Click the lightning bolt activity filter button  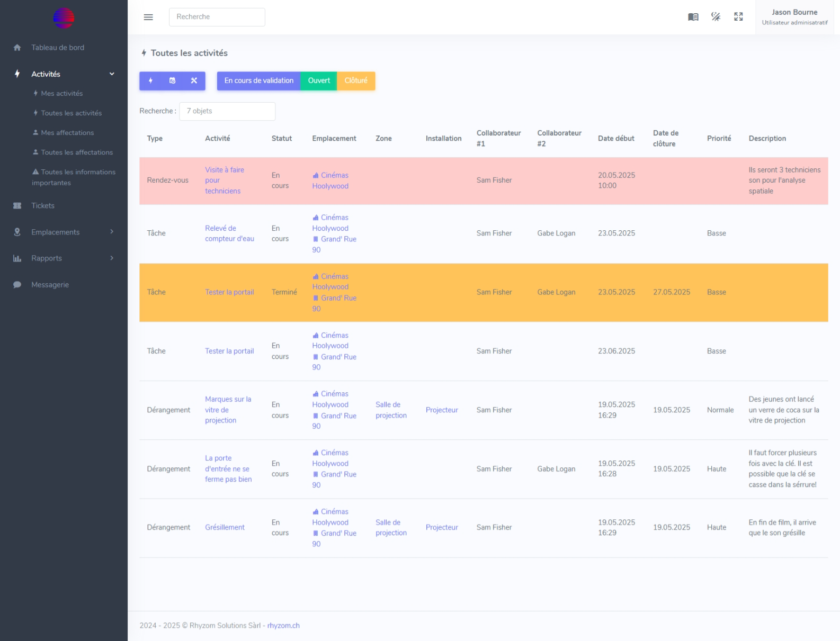[x=150, y=81]
